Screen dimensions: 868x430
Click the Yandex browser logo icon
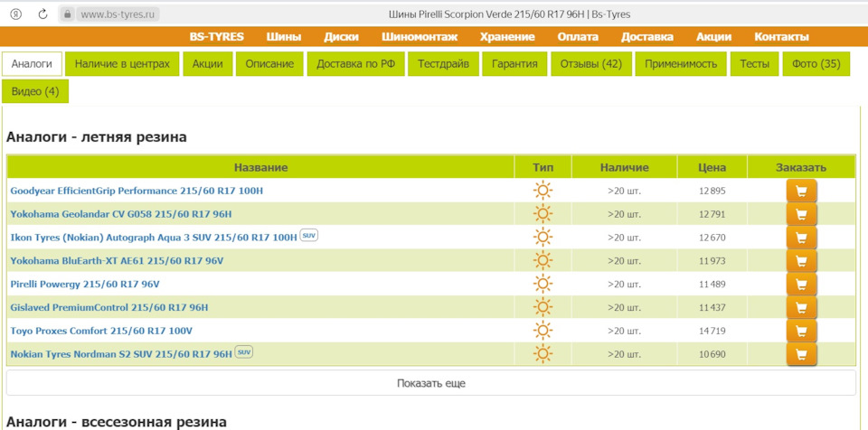click(x=16, y=14)
